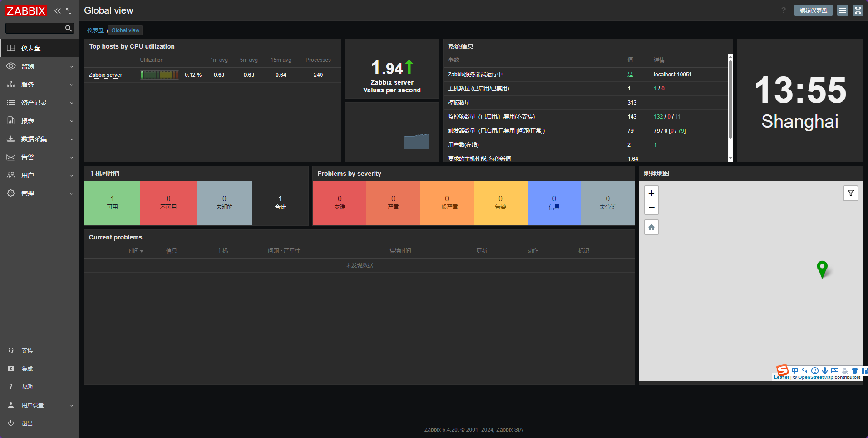Click the CPU utilization bar gauge
The image size is (868, 438).
159,75
